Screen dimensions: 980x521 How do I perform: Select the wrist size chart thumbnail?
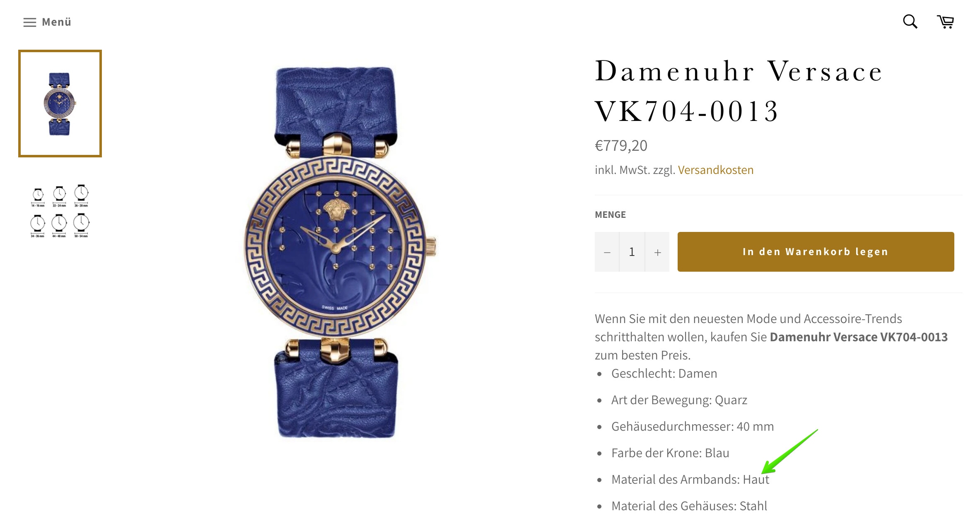click(60, 211)
